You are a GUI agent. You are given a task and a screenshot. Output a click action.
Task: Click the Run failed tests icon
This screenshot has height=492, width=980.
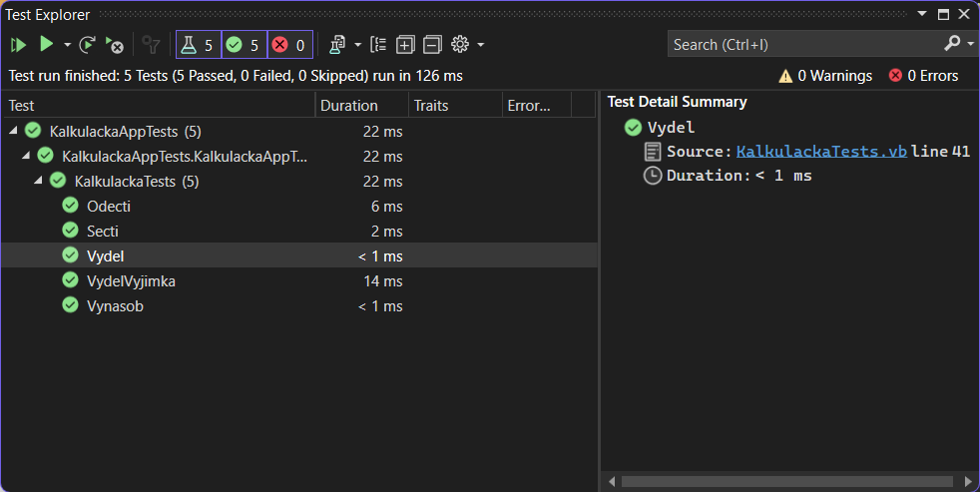click(115, 45)
